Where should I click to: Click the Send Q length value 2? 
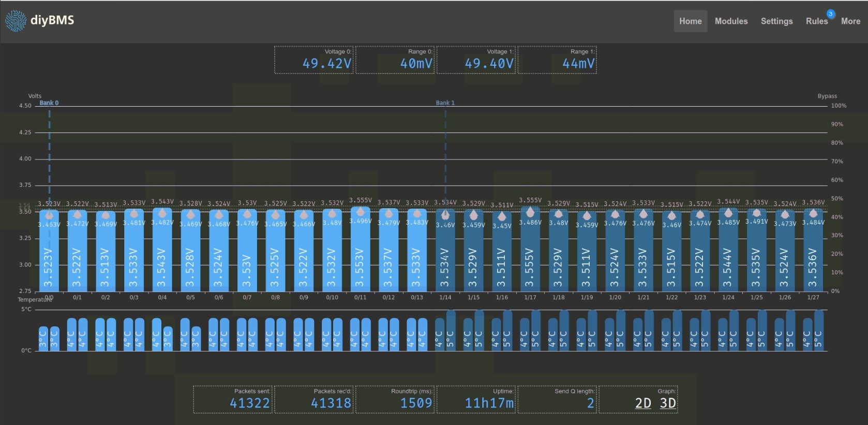click(x=590, y=403)
